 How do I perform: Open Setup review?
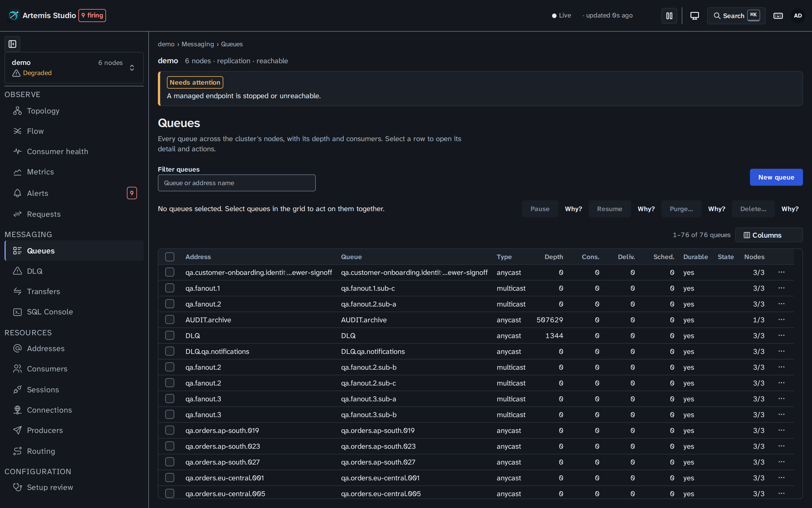[74, 487]
